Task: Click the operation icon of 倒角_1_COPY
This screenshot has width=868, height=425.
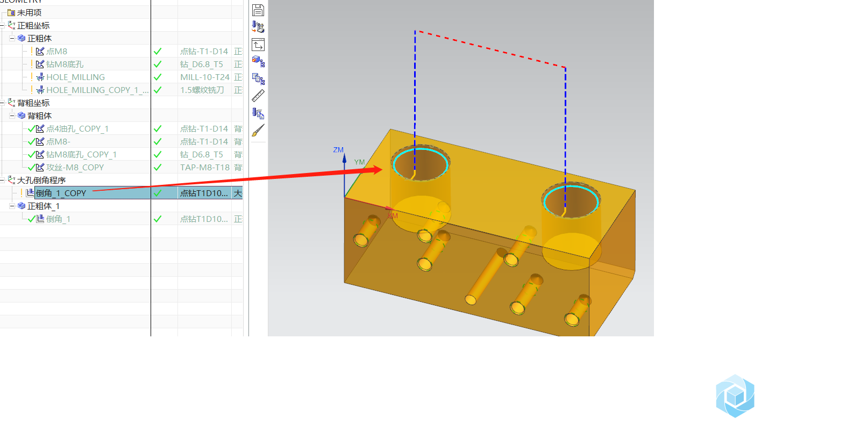Action: click(x=30, y=193)
